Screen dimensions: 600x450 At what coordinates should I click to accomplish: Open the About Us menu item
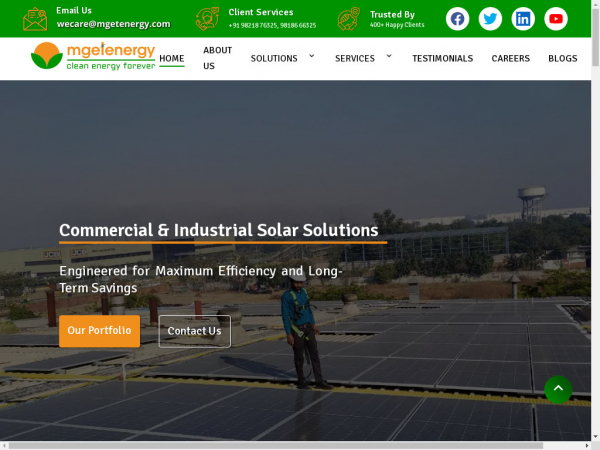pyautogui.click(x=217, y=58)
